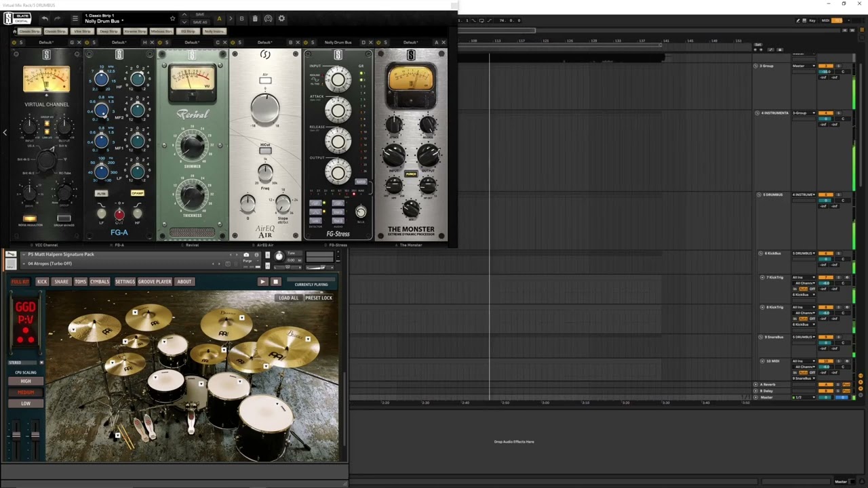Open the About tab in GGD

(x=184, y=281)
